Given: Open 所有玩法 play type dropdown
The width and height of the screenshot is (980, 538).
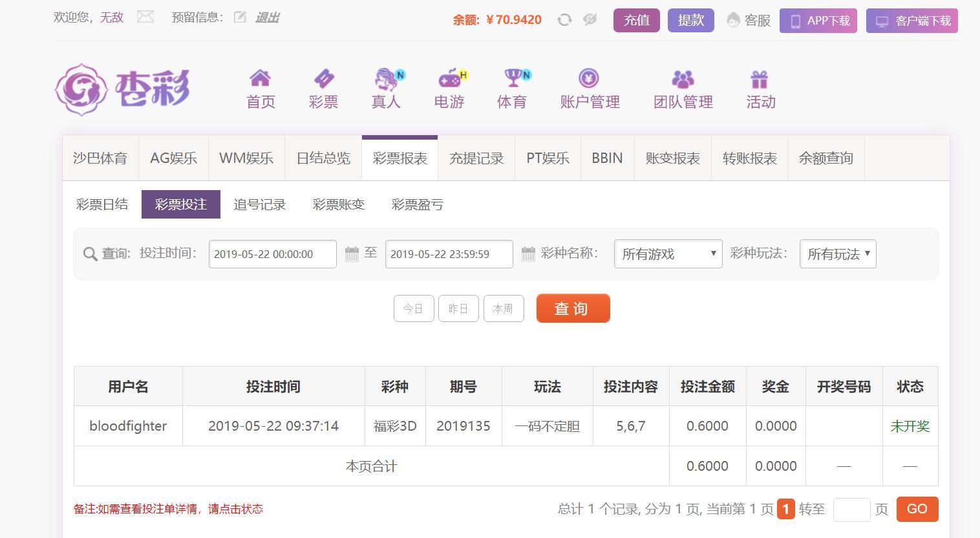Looking at the screenshot, I should pyautogui.click(x=838, y=254).
